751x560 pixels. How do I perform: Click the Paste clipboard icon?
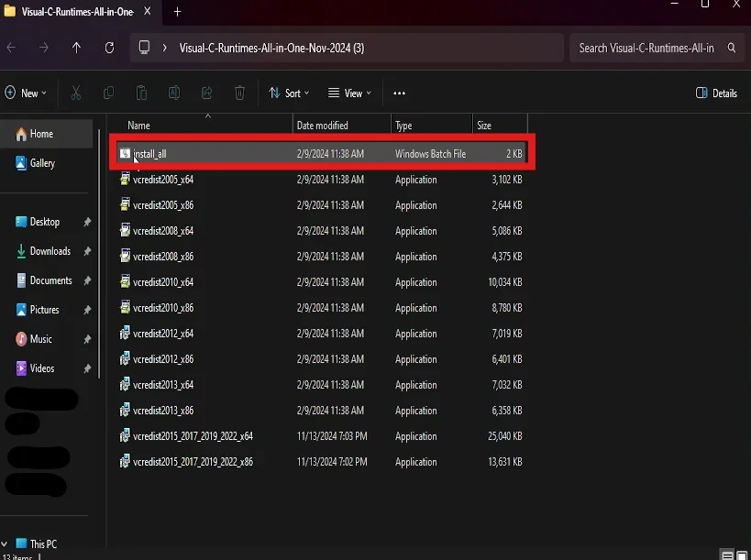click(x=141, y=93)
